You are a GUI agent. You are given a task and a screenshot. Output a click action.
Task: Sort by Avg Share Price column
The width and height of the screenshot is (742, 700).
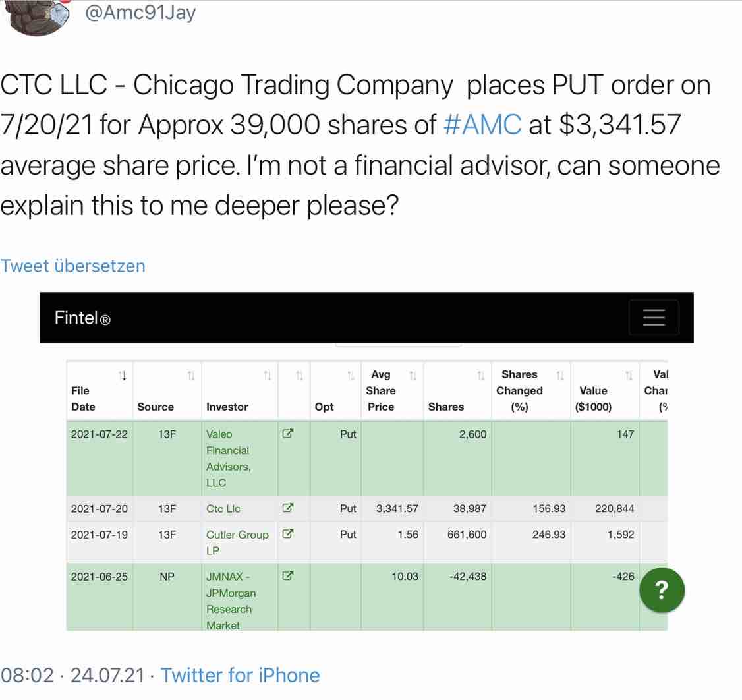[413, 374]
